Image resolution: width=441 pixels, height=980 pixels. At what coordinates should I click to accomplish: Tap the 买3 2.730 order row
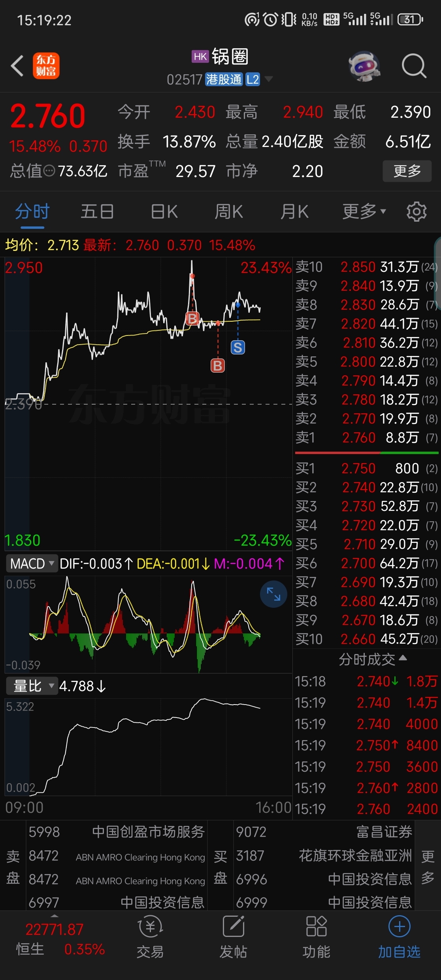click(x=367, y=506)
